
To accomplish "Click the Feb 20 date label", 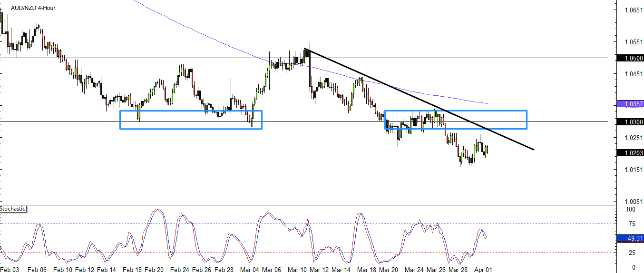I will tap(154, 270).
